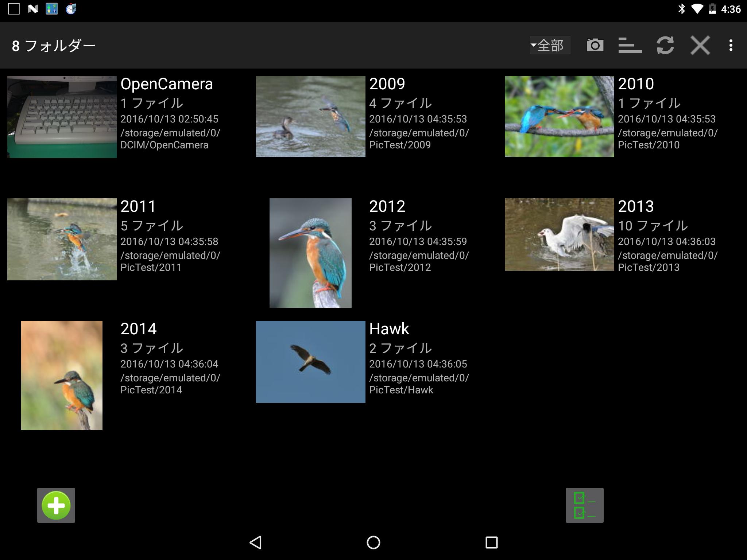The width and height of the screenshot is (747, 560).
Task: Tap the Bluetooth status bar icon
Action: (681, 9)
